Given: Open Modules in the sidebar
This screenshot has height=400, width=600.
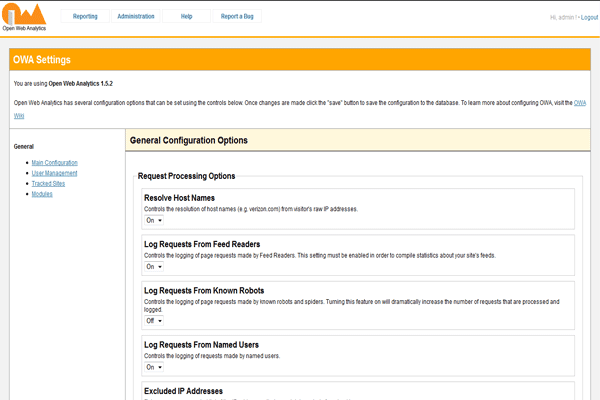Looking at the screenshot, I should click(42, 194).
